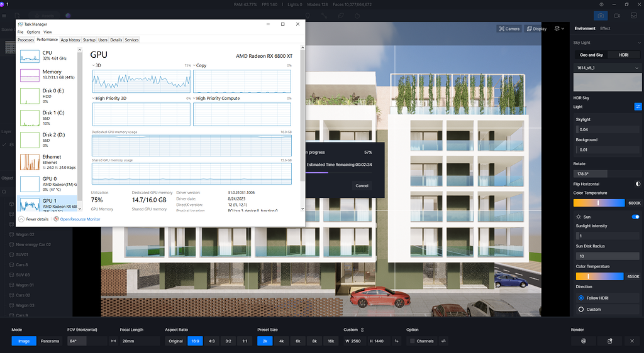Select Image mode
Screen dimensions: 644x353
24,341
